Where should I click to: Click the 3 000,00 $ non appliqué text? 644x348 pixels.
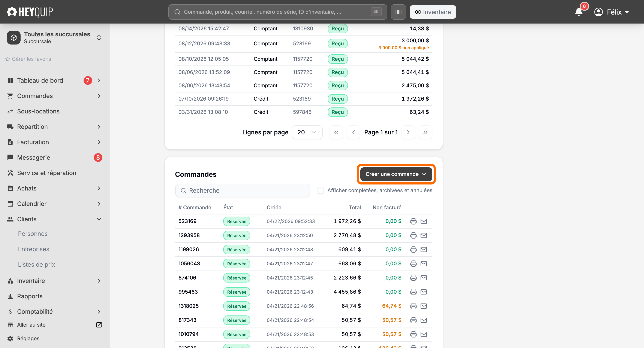[x=403, y=48]
